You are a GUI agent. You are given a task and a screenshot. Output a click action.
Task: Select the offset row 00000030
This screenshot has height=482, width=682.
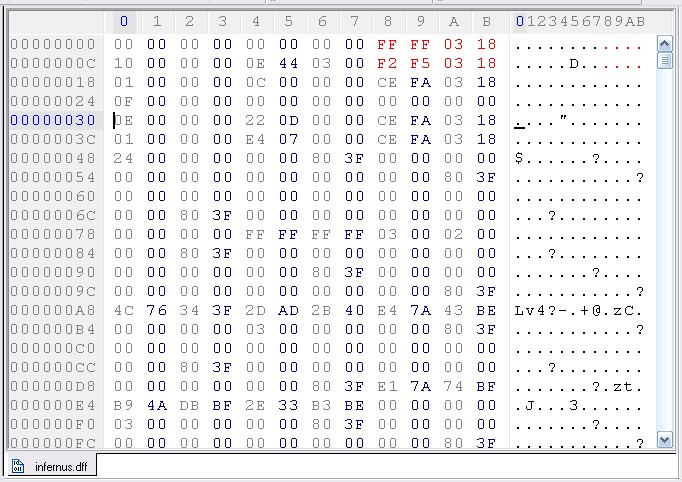coord(53,120)
